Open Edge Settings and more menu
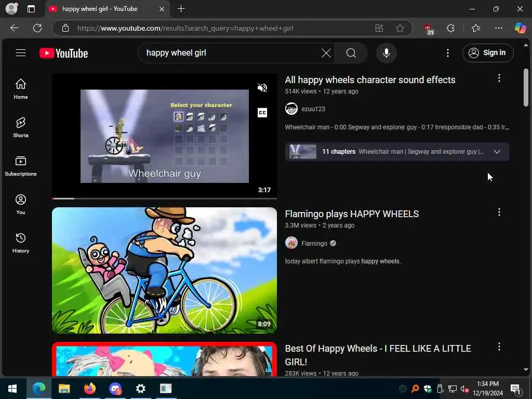 498,28
